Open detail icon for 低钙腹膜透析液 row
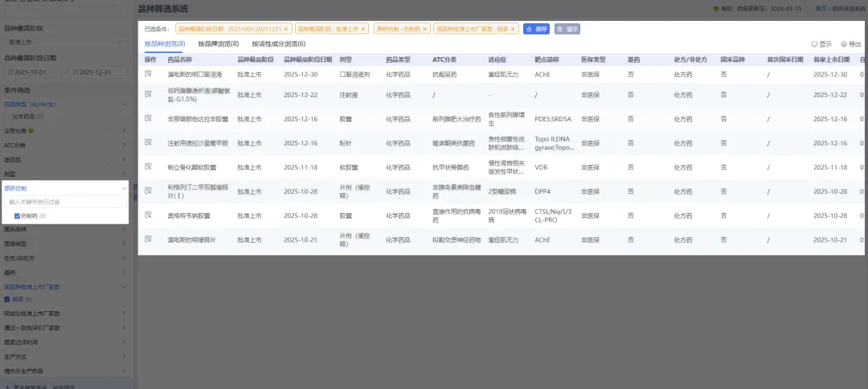868x389 pixels. 148,95
